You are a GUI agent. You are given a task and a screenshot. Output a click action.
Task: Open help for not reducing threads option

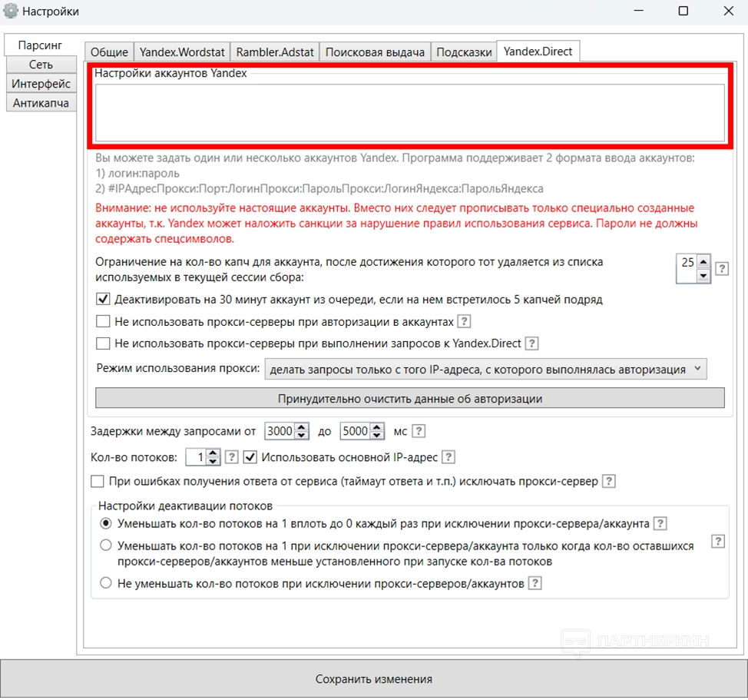(x=535, y=583)
